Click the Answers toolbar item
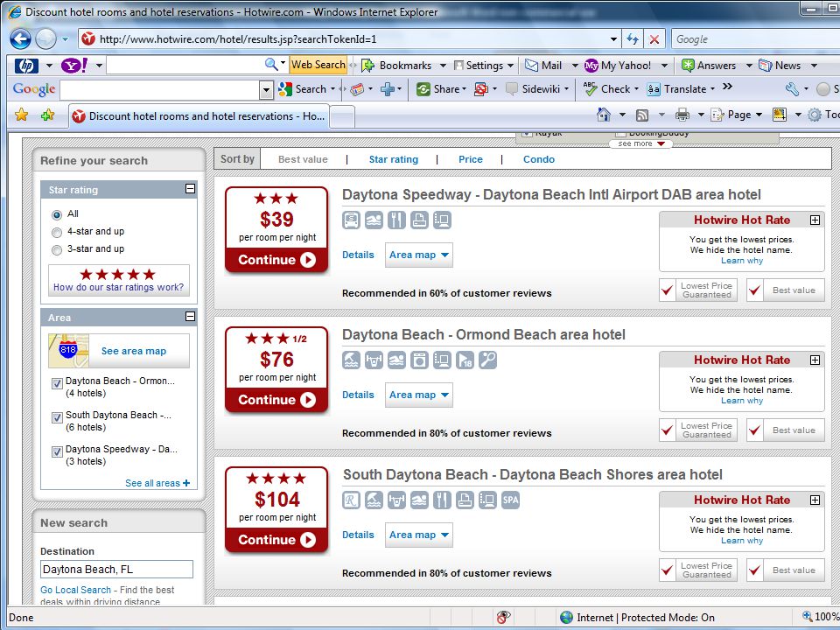The height and width of the screenshot is (630, 840). click(709, 66)
